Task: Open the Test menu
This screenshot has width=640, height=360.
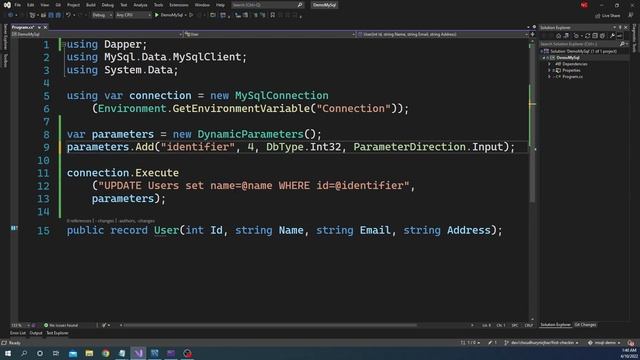Action: pyautogui.click(x=124, y=5)
